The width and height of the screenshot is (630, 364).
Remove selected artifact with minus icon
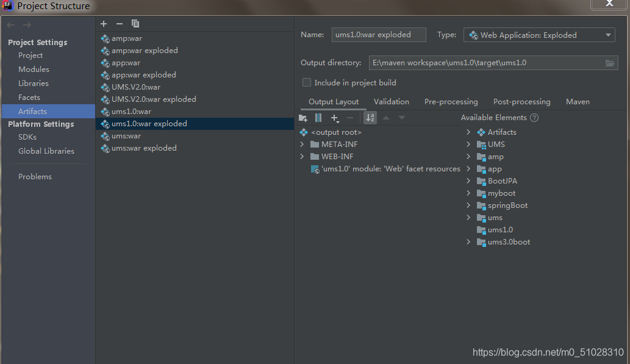pos(120,24)
